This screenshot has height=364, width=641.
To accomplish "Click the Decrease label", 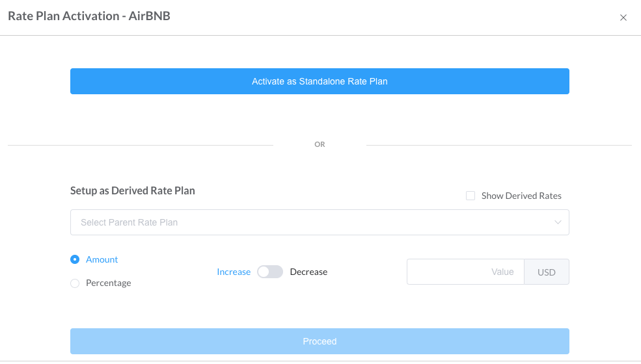I will (x=308, y=272).
